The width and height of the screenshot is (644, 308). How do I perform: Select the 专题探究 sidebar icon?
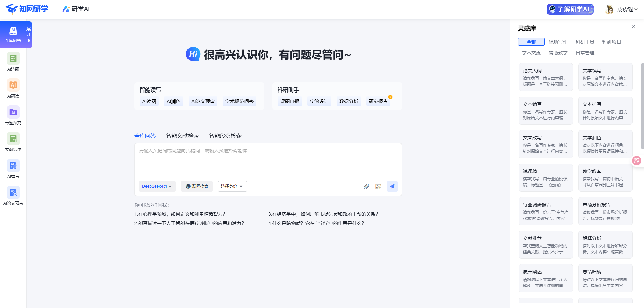pos(13,112)
